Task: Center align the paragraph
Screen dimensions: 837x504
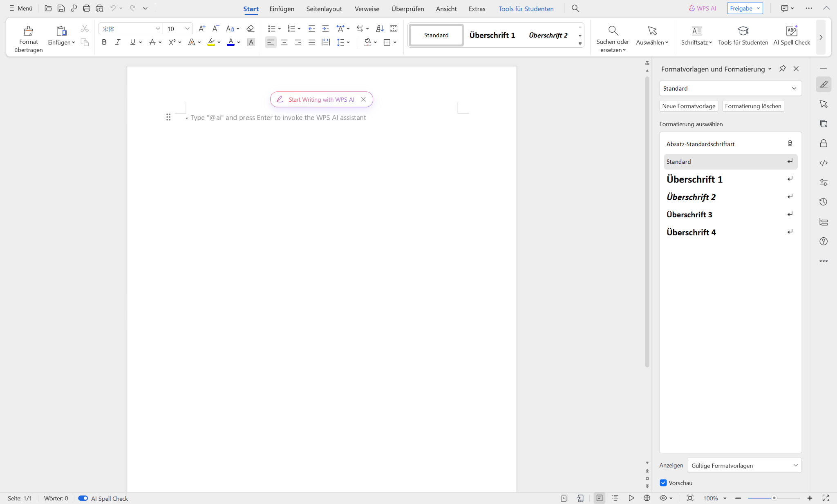Action: [284, 42]
